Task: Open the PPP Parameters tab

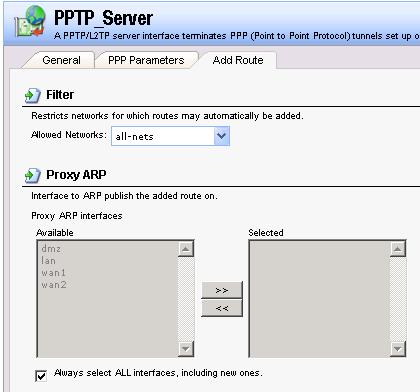Action: coord(146,60)
